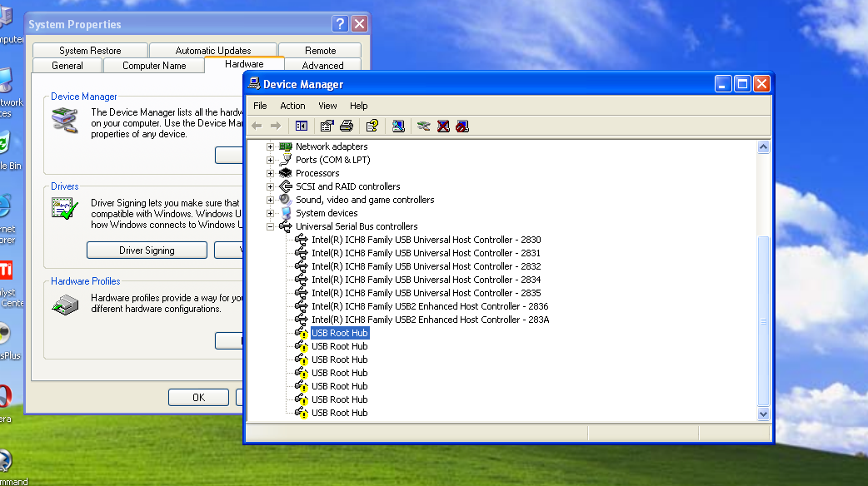Expand the Processors node

[x=270, y=173]
